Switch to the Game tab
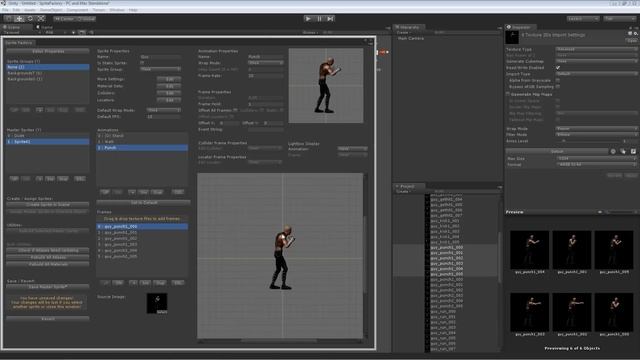 [x=45, y=27]
